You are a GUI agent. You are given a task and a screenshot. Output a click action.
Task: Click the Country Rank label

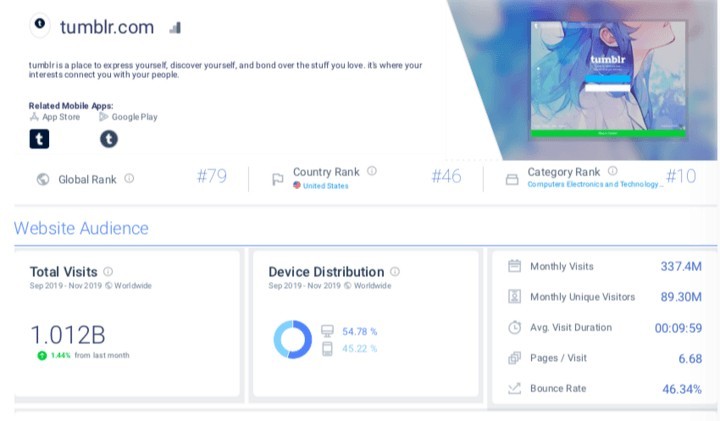coord(326,172)
